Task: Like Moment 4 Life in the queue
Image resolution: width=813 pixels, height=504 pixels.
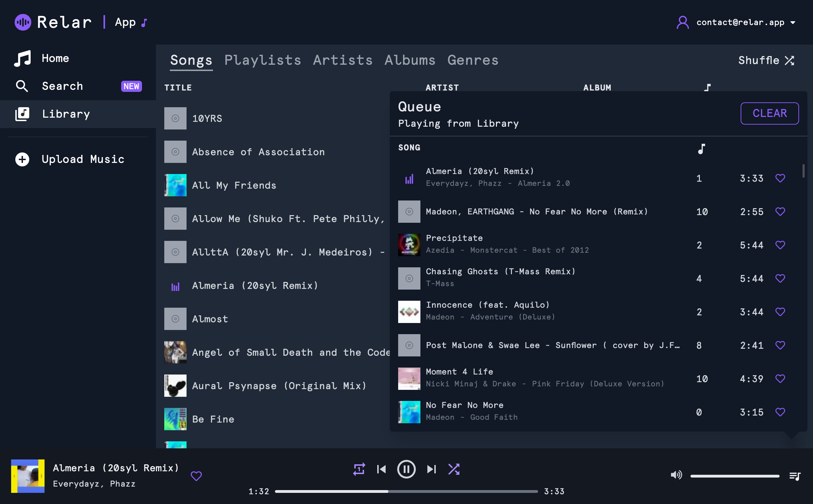Action: (780, 379)
